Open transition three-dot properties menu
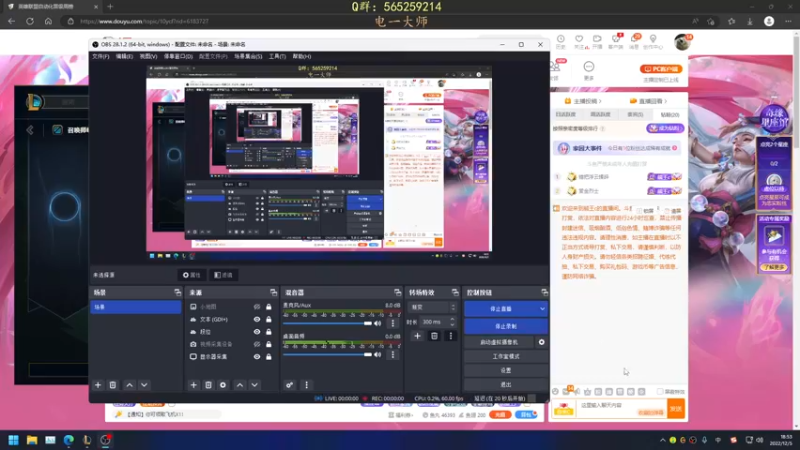 (451, 336)
